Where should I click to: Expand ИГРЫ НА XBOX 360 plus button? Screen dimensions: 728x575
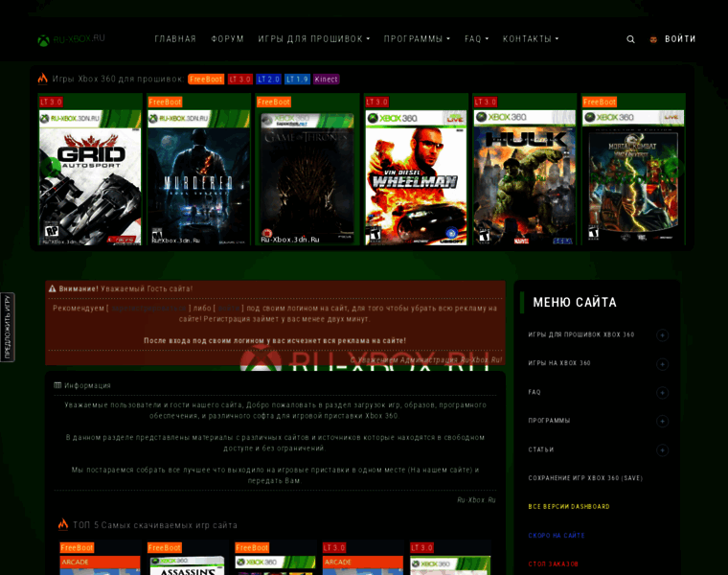tap(662, 363)
